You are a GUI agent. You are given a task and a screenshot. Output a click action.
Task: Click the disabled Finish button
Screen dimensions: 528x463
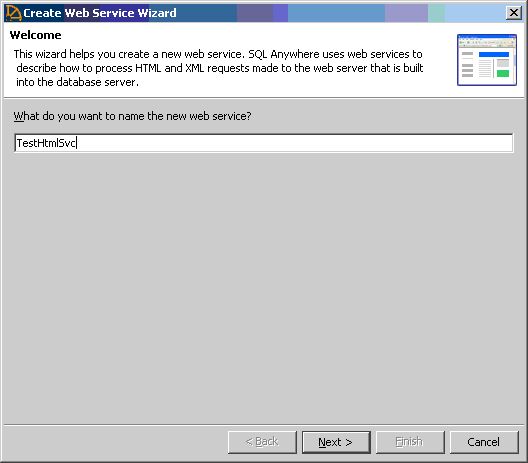410,442
